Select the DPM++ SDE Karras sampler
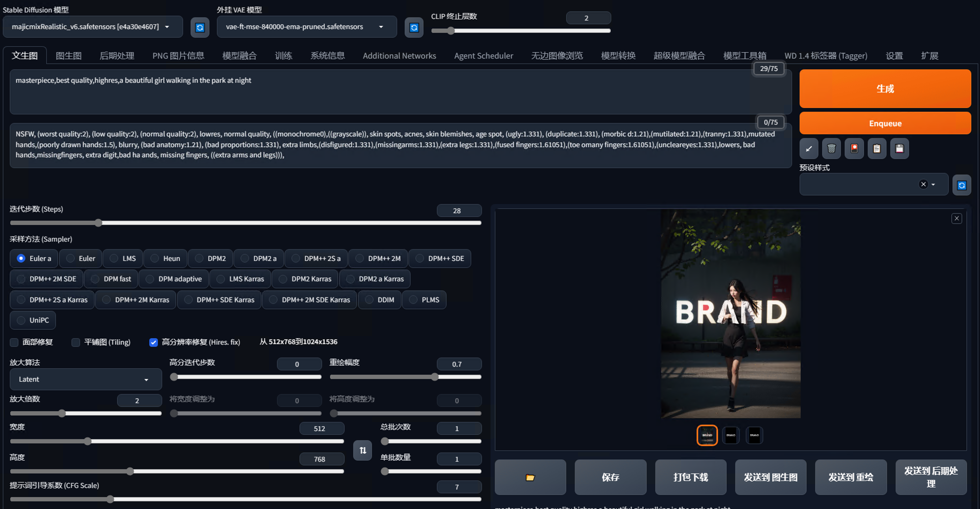Viewport: 980px width, 509px height. pyautogui.click(x=219, y=300)
